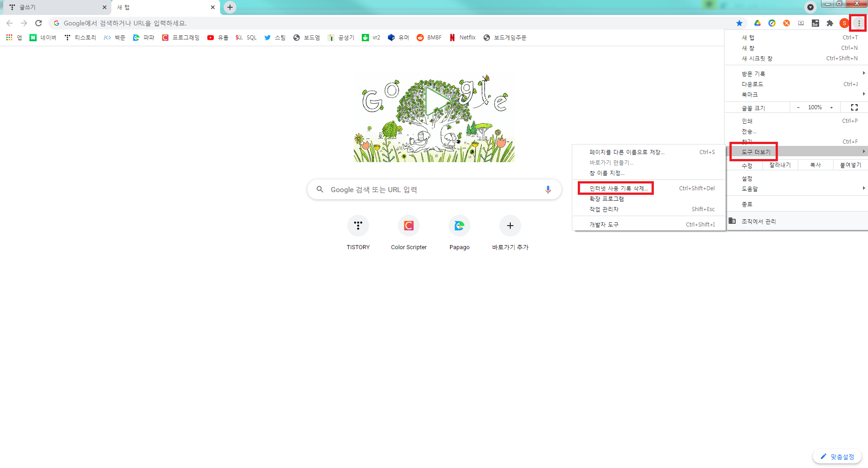Open the 네이버 bookmark
This screenshot has width=868, height=468.
(43, 38)
